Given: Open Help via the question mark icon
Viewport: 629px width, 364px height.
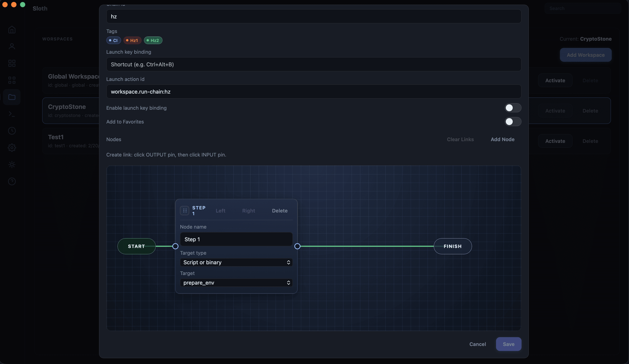Looking at the screenshot, I should click(x=12, y=181).
